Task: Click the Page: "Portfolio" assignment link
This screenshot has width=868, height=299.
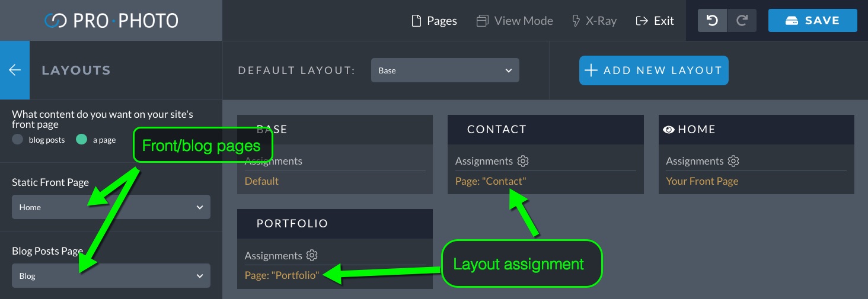Action: (282, 275)
